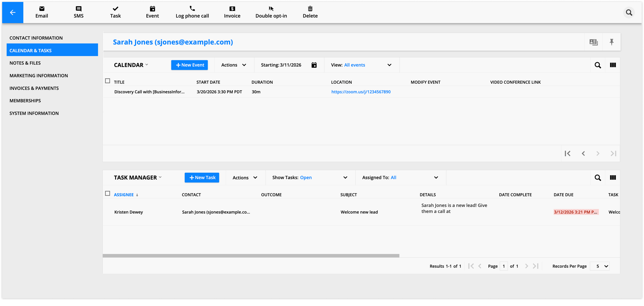Open the contact card icon in header
This screenshot has width=644, height=306.
pyautogui.click(x=593, y=42)
